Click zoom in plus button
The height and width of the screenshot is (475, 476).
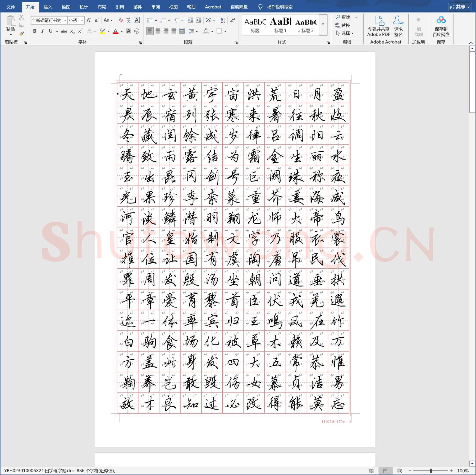point(451,471)
